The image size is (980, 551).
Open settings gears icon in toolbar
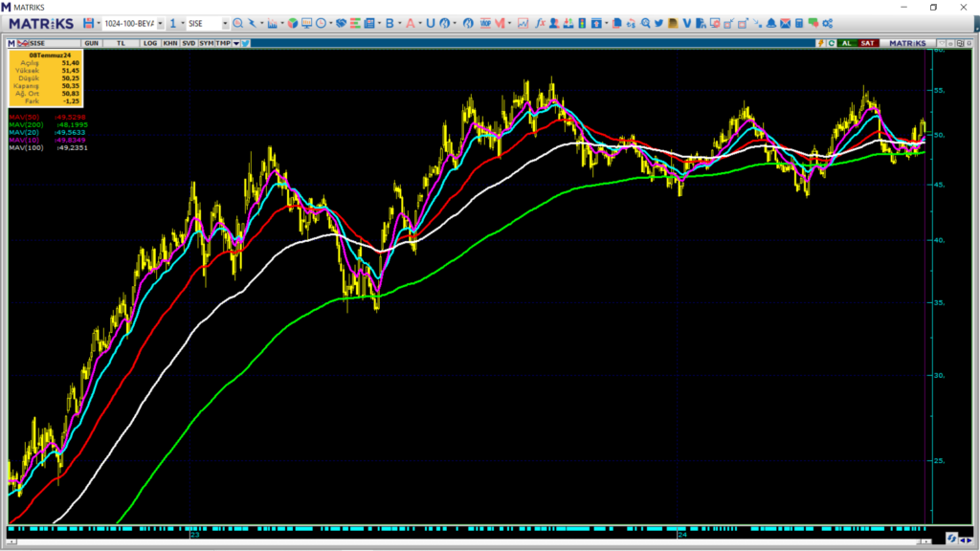click(x=827, y=23)
